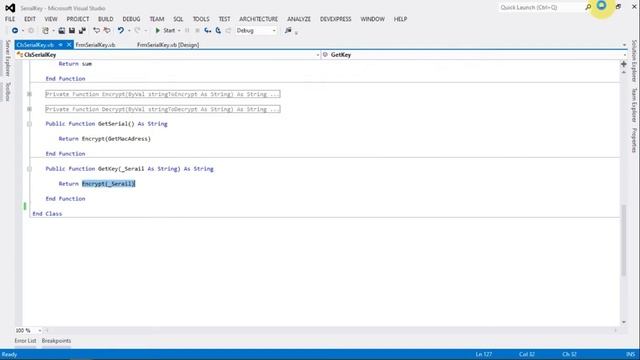Viewport: 640px width, 360px height.
Task: Open the SQL menu
Action: click(178, 19)
